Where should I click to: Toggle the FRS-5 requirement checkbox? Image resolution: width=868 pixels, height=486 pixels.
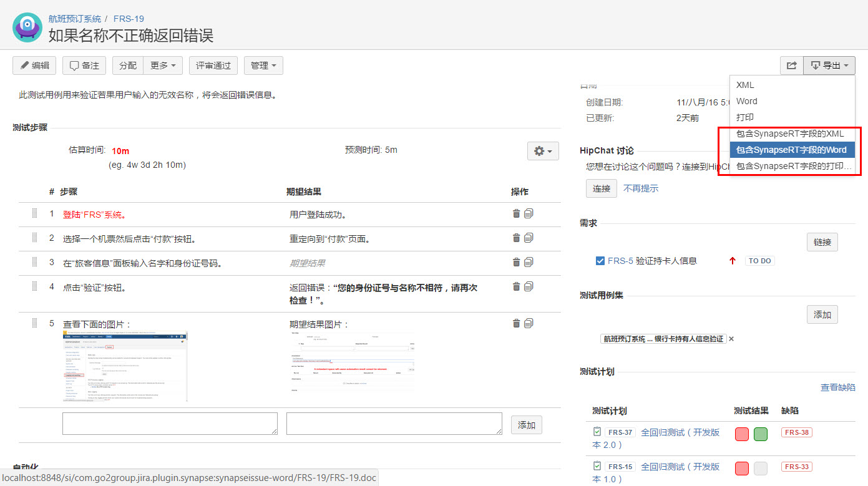600,261
